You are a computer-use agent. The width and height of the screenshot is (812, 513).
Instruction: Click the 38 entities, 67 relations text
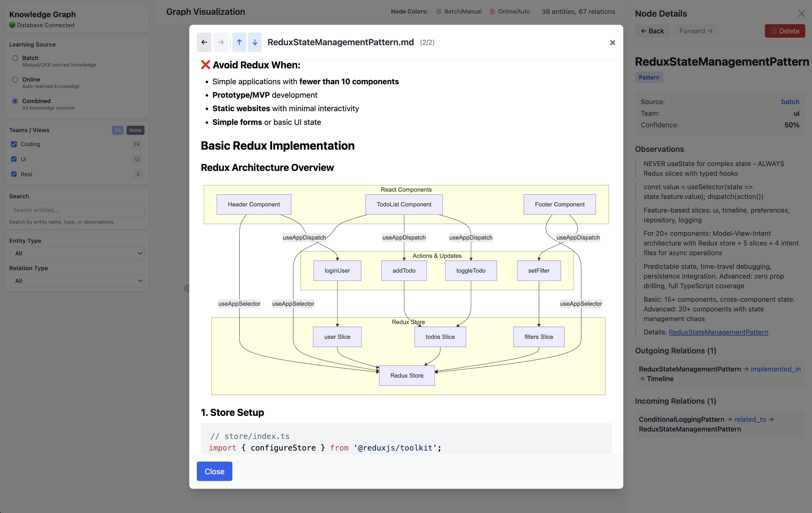pyautogui.click(x=578, y=12)
